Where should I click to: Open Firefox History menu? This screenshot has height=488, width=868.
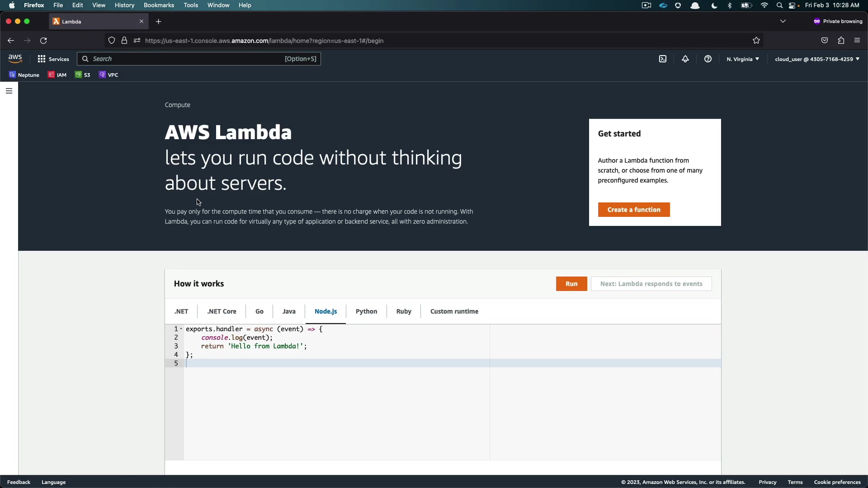(124, 5)
